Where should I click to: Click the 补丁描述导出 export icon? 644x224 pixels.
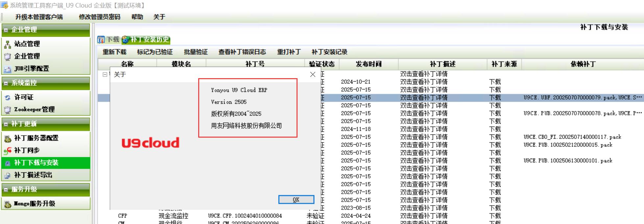tap(8, 175)
